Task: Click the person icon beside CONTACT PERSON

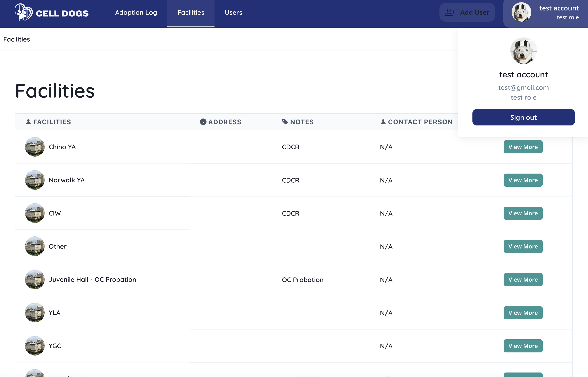Action: pyautogui.click(x=383, y=122)
